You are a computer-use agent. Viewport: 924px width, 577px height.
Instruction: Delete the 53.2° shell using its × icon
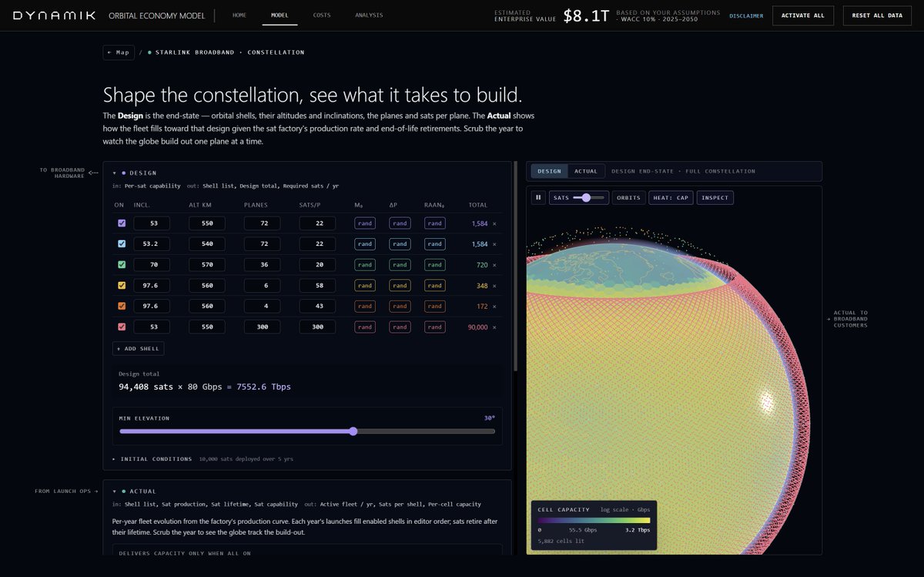point(494,244)
